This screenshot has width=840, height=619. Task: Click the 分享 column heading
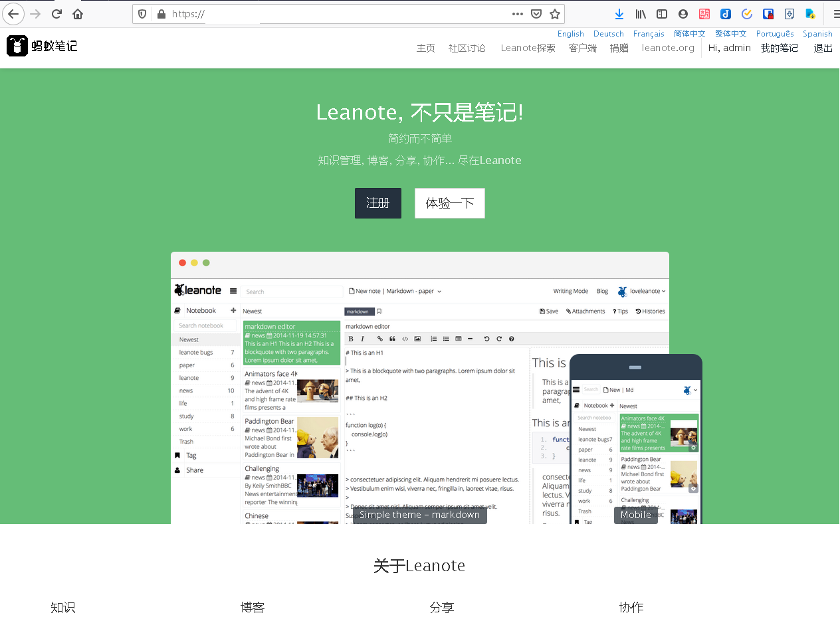[442, 608]
